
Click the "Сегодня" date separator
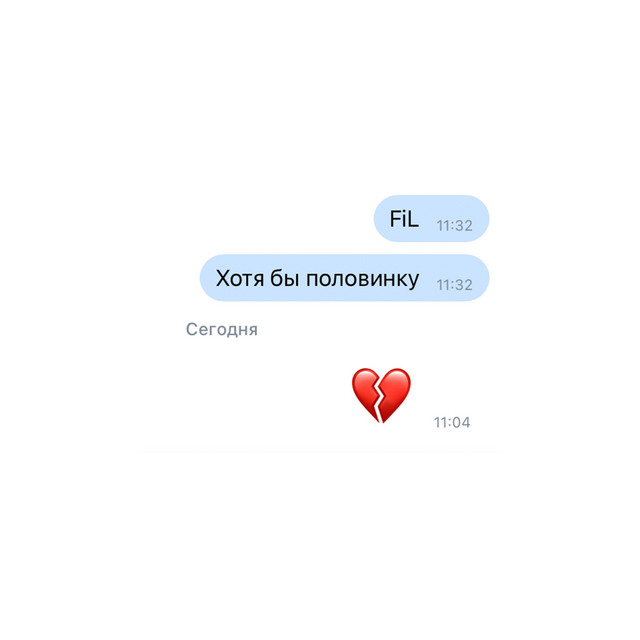pos(222,329)
